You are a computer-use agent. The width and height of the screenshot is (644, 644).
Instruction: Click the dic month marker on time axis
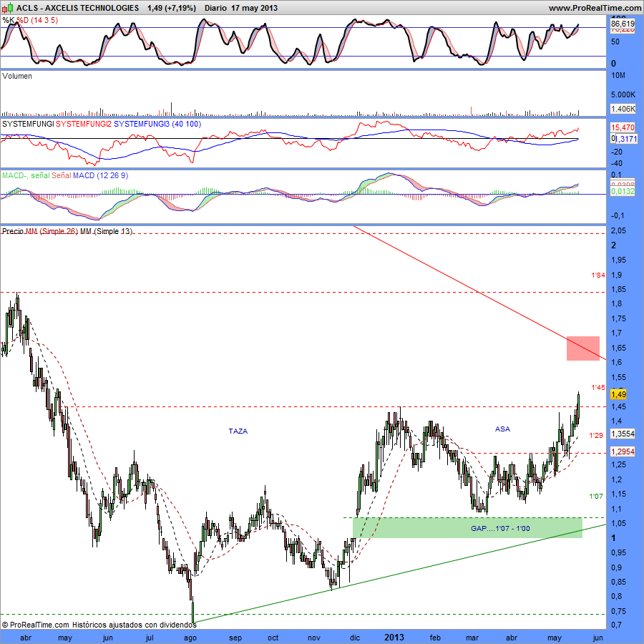pyautogui.click(x=355, y=638)
